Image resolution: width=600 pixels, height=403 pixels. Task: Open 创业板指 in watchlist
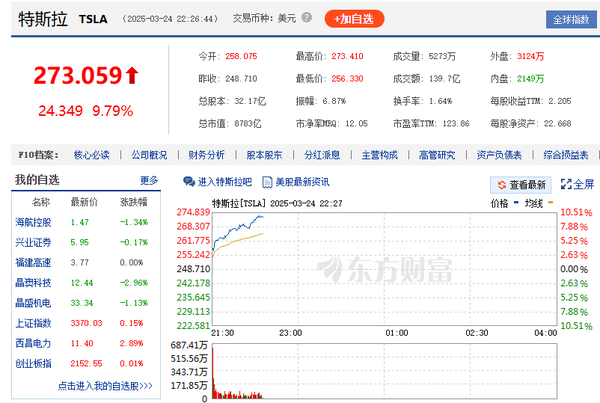pyautogui.click(x=33, y=364)
